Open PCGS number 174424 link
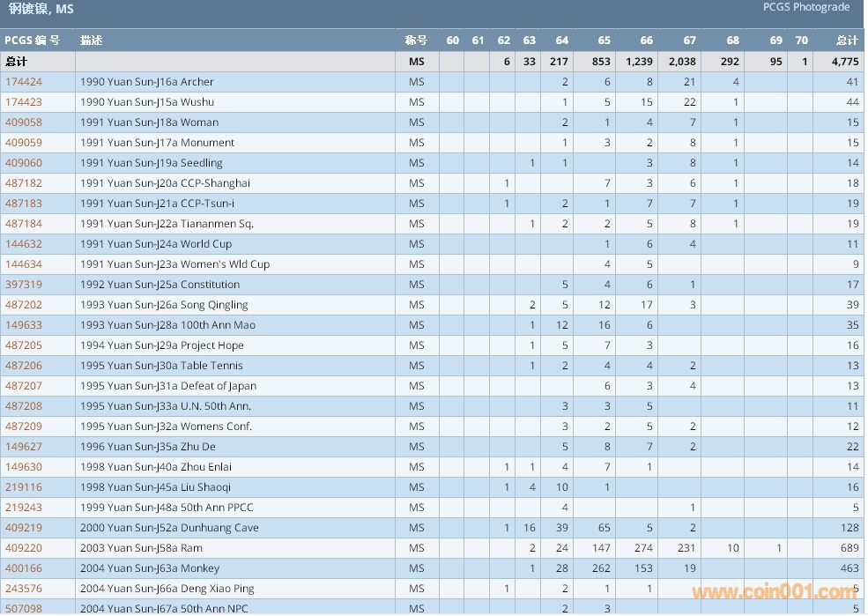Image resolution: width=868 pixels, height=616 pixels. pyautogui.click(x=24, y=82)
